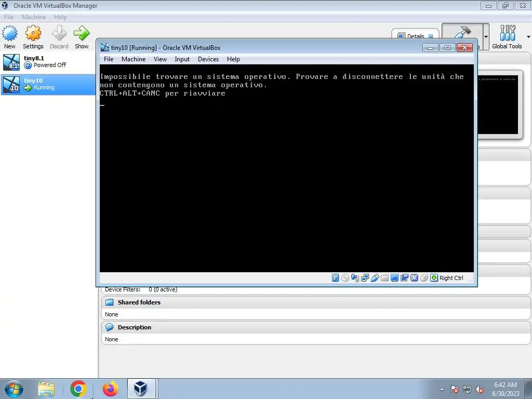Open Windows Explorer from the taskbar
Image resolution: width=532 pixels, height=399 pixels.
tap(46, 389)
